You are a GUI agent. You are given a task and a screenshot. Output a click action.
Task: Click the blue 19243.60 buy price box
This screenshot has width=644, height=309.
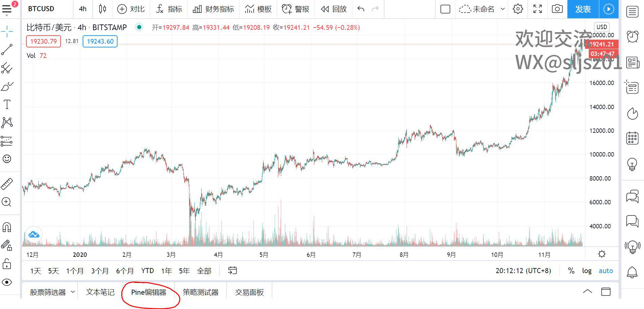click(100, 41)
